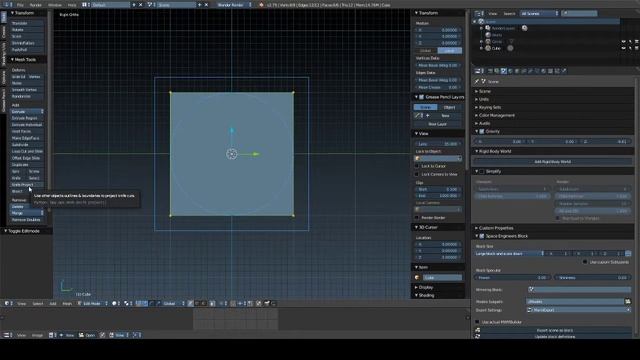The width and height of the screenshot is (640, 360).
Task: Open the Modifiers wrench properties tab
Action: pyautogui.click(x=530, y=71)
